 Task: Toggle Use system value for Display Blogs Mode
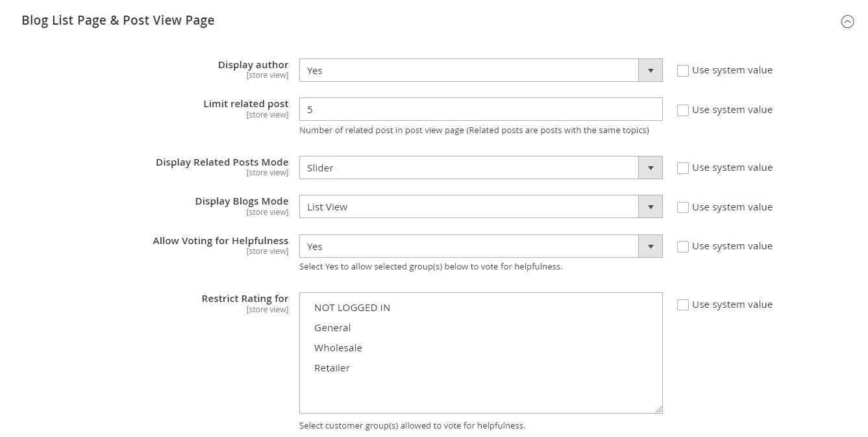[x=683, y=208]
